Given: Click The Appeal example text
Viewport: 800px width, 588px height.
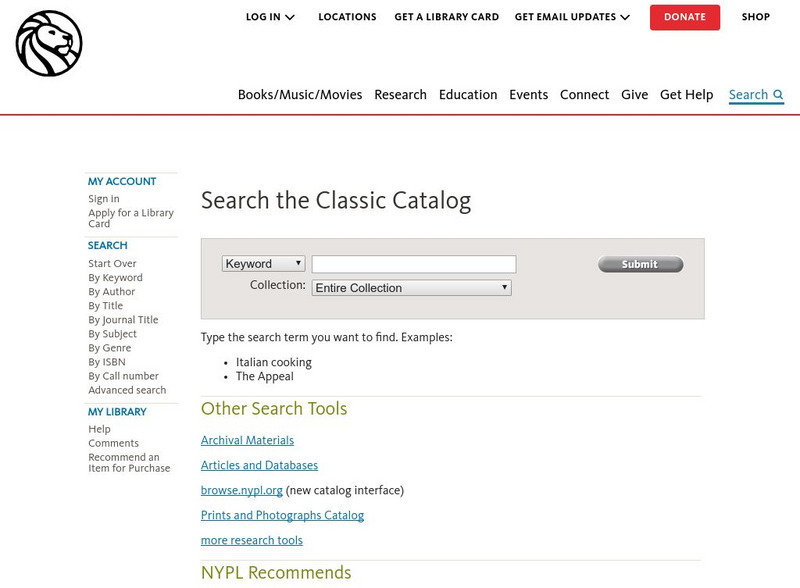Looking at the screenshot, I should (x=264, y=376).
